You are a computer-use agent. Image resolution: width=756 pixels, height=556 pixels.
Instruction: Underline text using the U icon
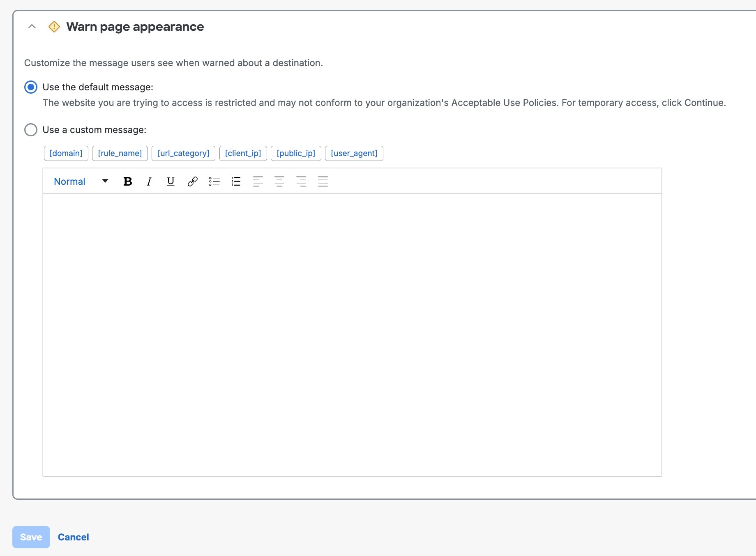[x=171, y=182]
